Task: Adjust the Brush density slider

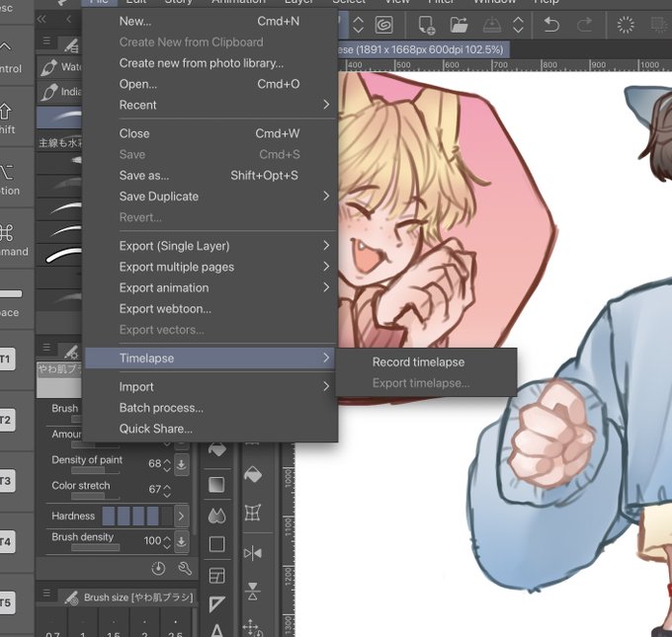Action: click(95, 547)
